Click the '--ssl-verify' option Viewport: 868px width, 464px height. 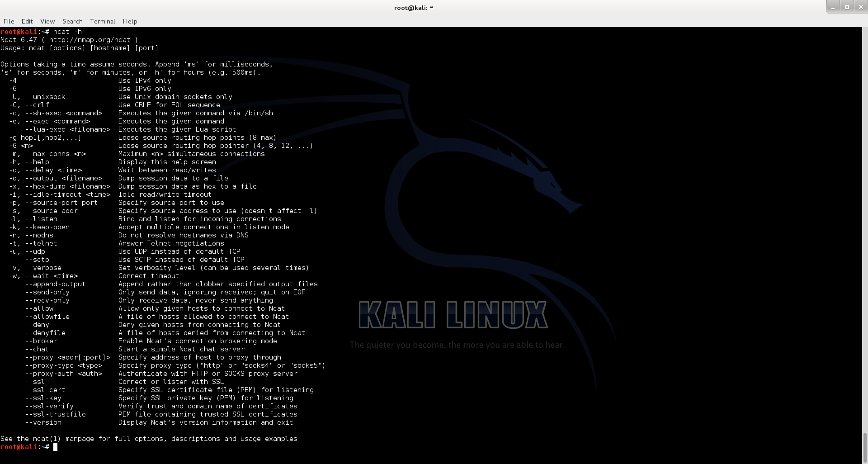click(x=49, y=406)
